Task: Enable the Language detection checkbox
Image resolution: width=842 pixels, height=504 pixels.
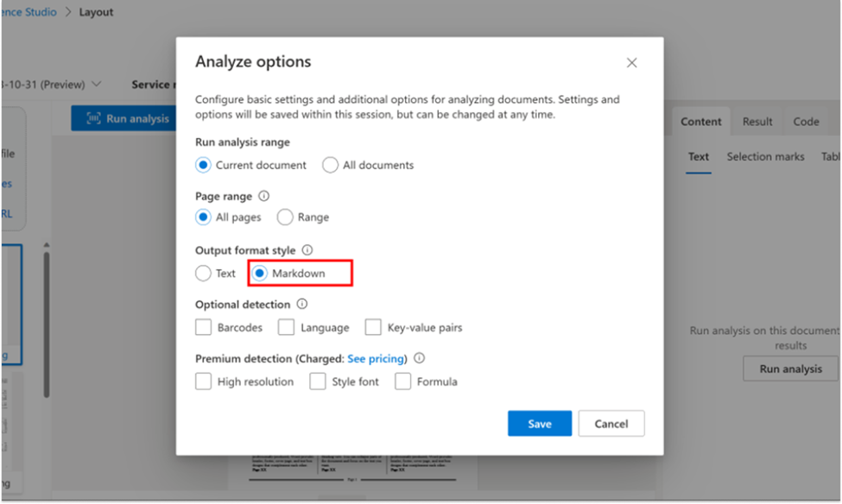Action: coord(287,328)
